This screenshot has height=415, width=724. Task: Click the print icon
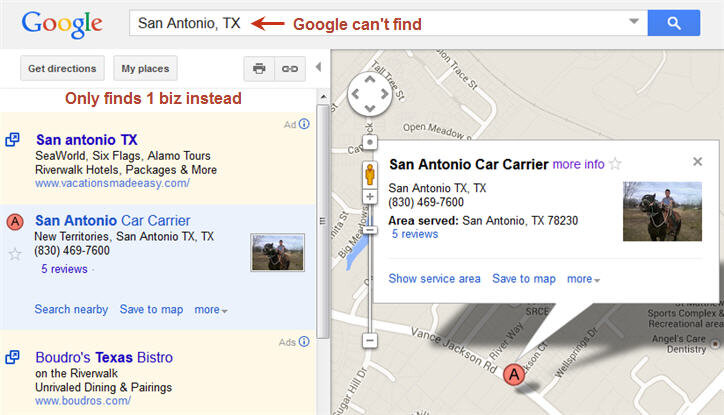point(259,69)
